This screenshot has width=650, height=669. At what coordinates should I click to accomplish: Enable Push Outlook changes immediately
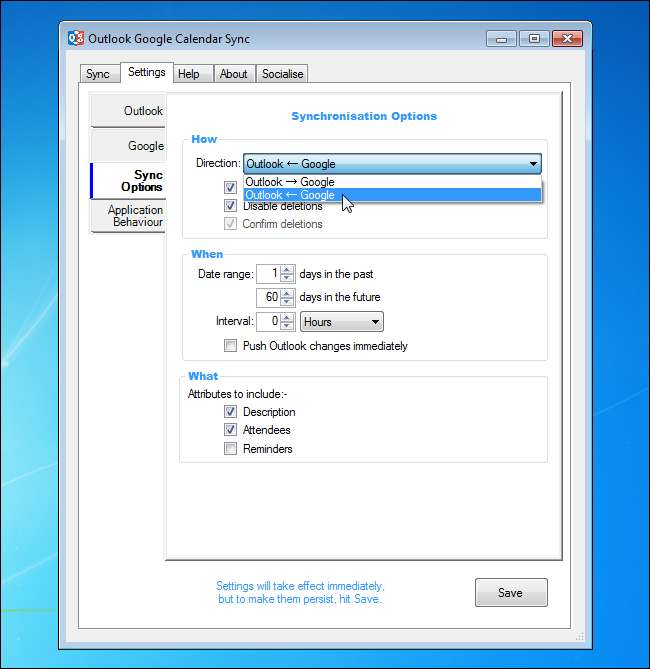tap(230, 346)
